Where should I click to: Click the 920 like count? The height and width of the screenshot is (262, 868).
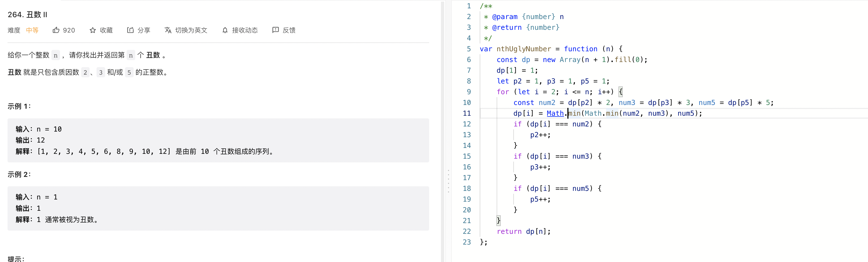(69, 30)
